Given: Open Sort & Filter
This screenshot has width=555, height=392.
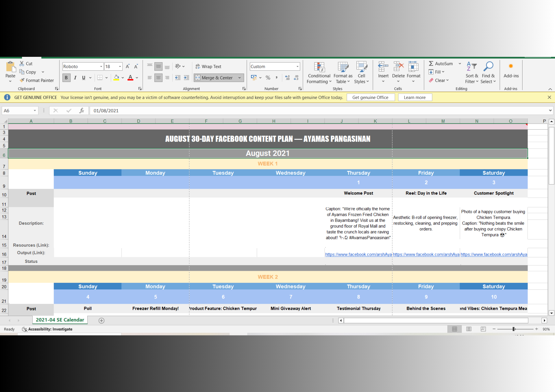Looking at the screenshot, I should [472, 73].
